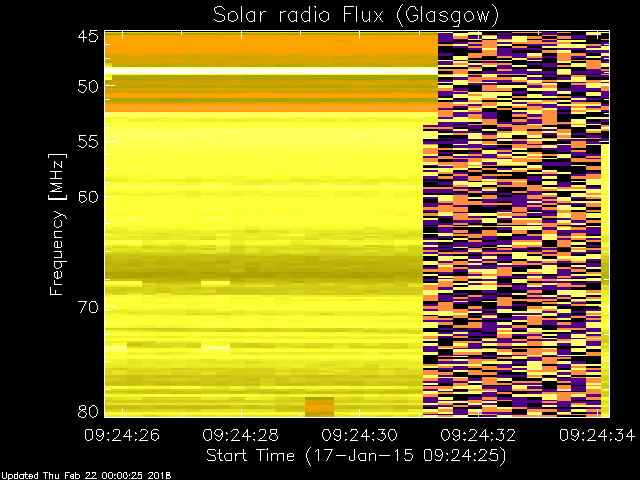
Task: Click the bright white band near 48 MHz
Action: click(271, 71)
